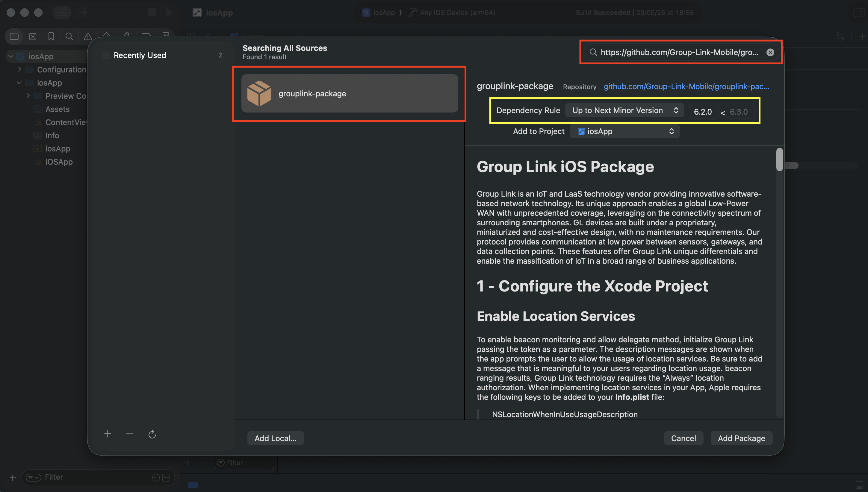
Task: Add a package collection with plus icon
Action: 108,434
